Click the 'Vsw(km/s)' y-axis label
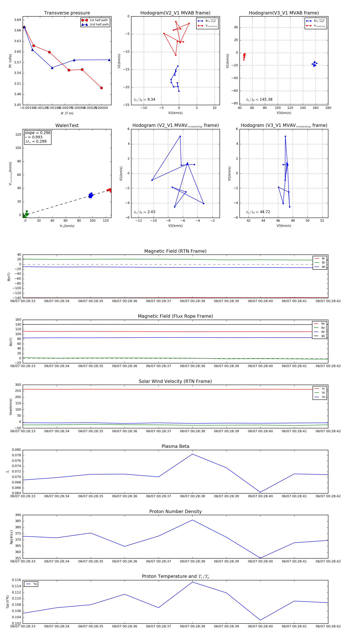 [11, 407]
